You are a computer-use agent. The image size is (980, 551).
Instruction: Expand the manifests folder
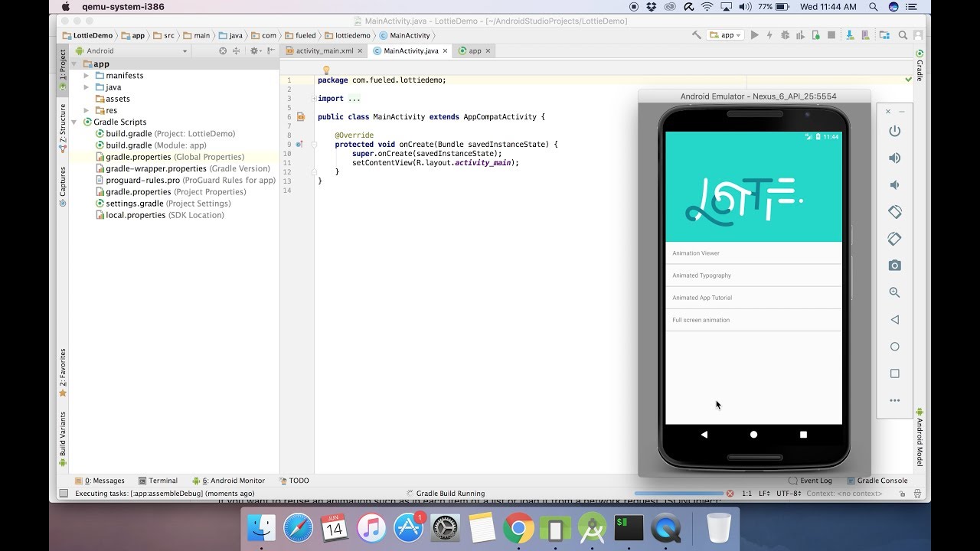pos(87,76)
